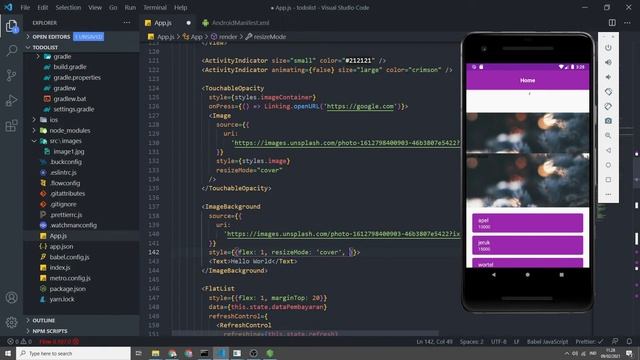Click Ln 142, Col 49 cursor position

click(x=434, y=341)
